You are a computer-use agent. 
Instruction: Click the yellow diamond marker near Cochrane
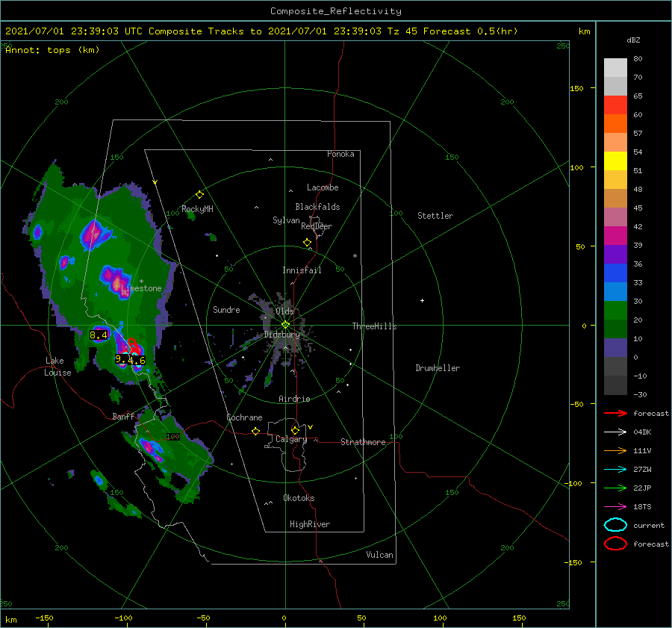click(256, 431)
